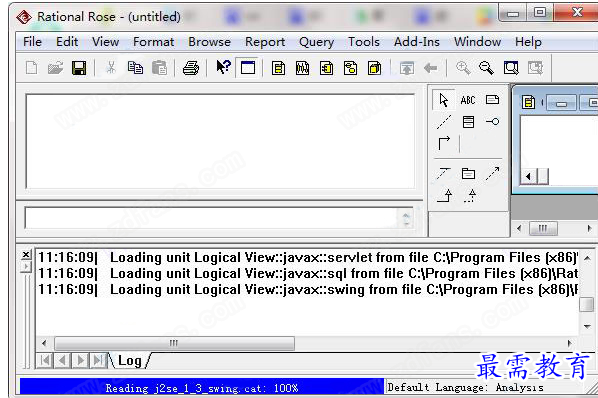Open the Add-Ins menu
Viewport: 598px width, 398px height.
point(417,42)
